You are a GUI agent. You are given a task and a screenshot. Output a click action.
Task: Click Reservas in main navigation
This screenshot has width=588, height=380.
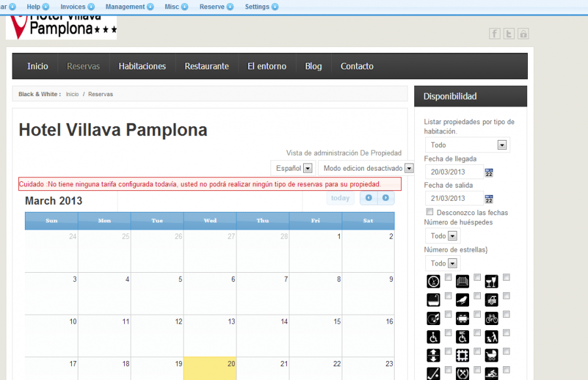pyautogui.click(x=83, y=66)
